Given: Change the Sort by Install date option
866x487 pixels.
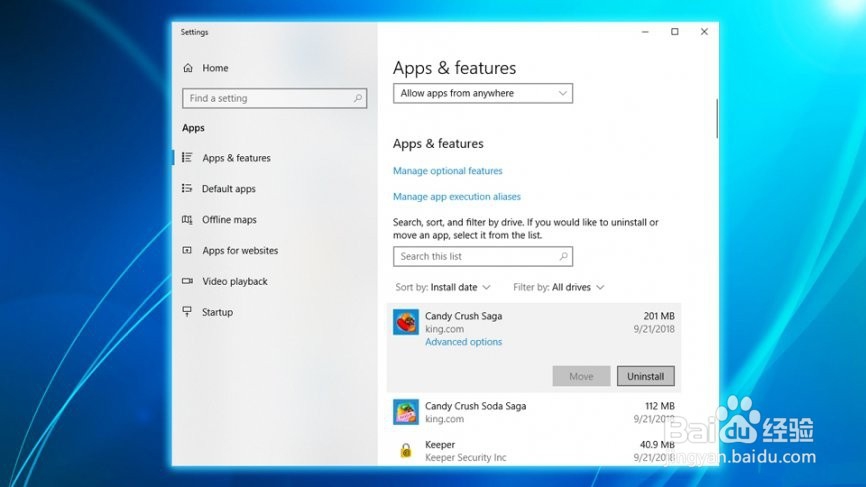Looking at the screenshot, I should 443,287.
